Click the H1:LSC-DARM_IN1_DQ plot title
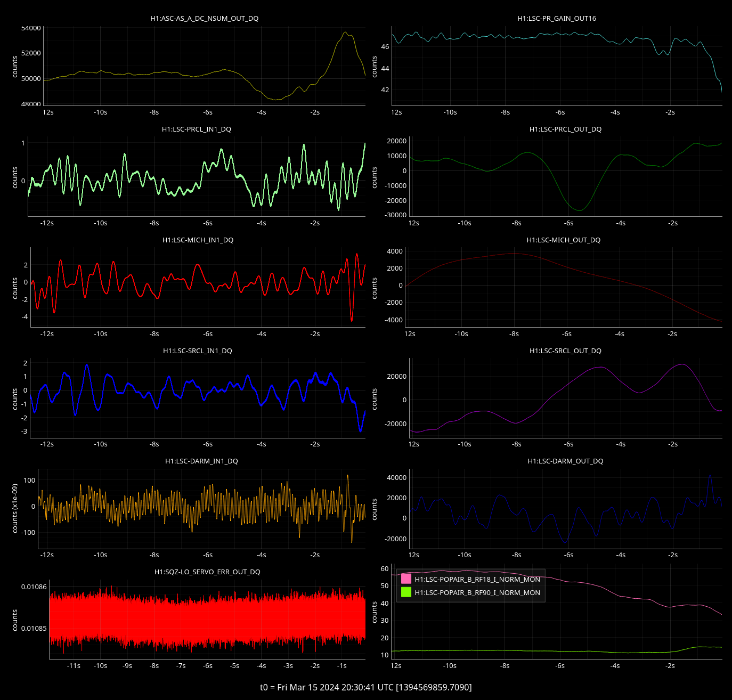The image size is (732, 700). point(201,461)
